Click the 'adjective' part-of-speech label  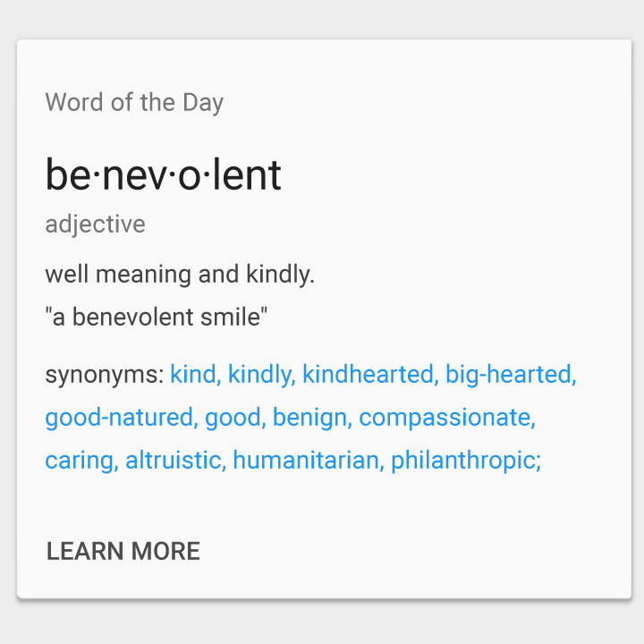96,225
